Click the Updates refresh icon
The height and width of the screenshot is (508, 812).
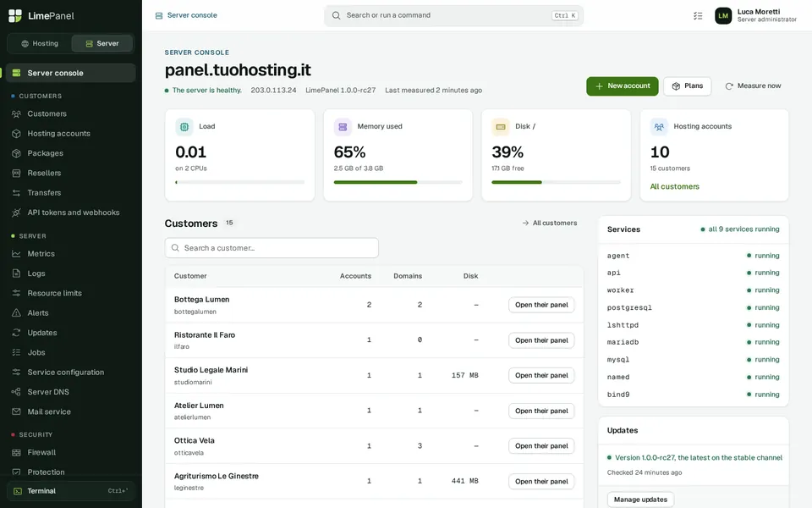[17, 333]
